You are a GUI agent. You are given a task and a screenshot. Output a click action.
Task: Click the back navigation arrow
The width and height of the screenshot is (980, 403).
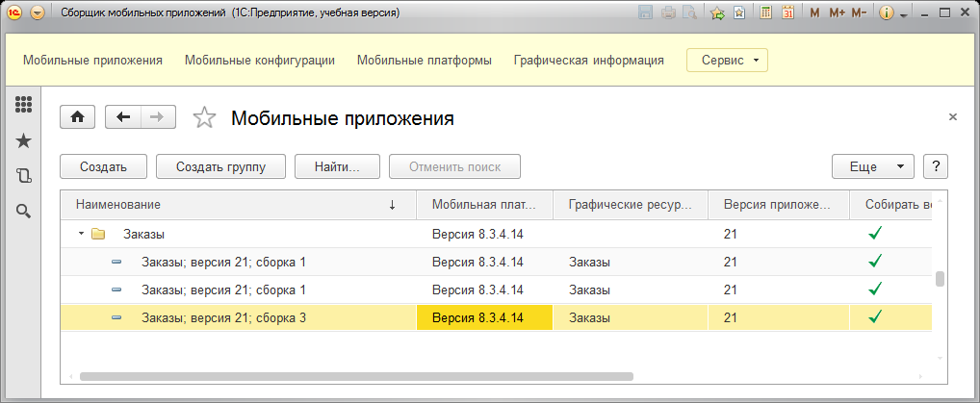[123, 117]
